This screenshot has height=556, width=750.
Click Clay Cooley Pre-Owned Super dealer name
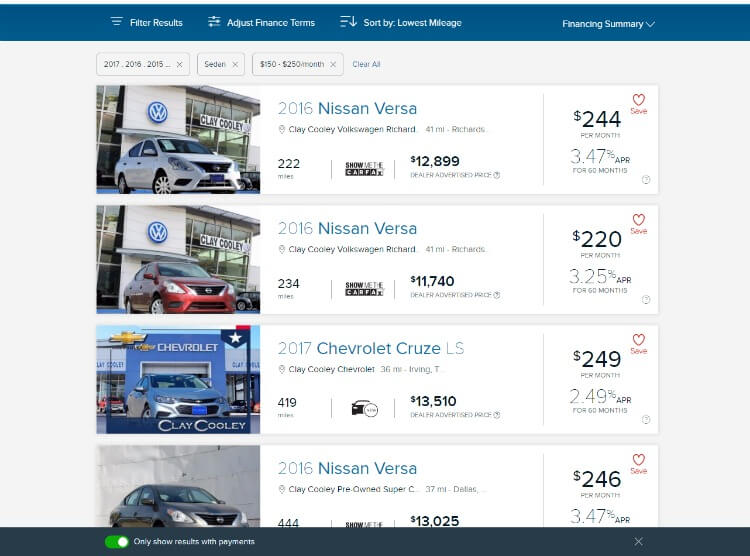[x=352, y=489]
